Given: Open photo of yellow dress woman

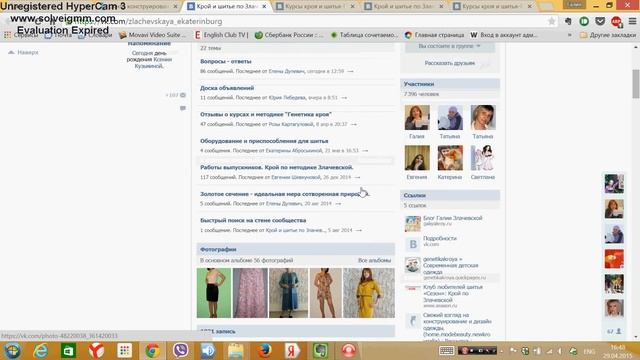Looking at the screenshot, I should 369,293.
